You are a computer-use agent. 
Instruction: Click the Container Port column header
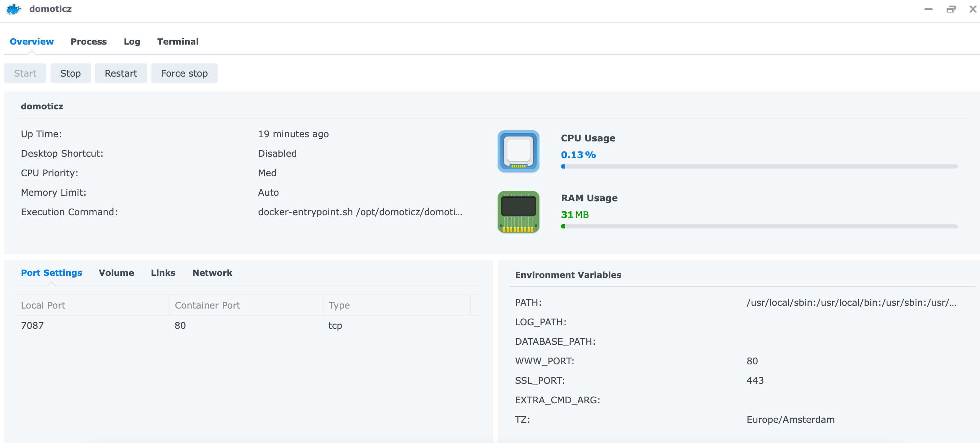tap(246, 305)
